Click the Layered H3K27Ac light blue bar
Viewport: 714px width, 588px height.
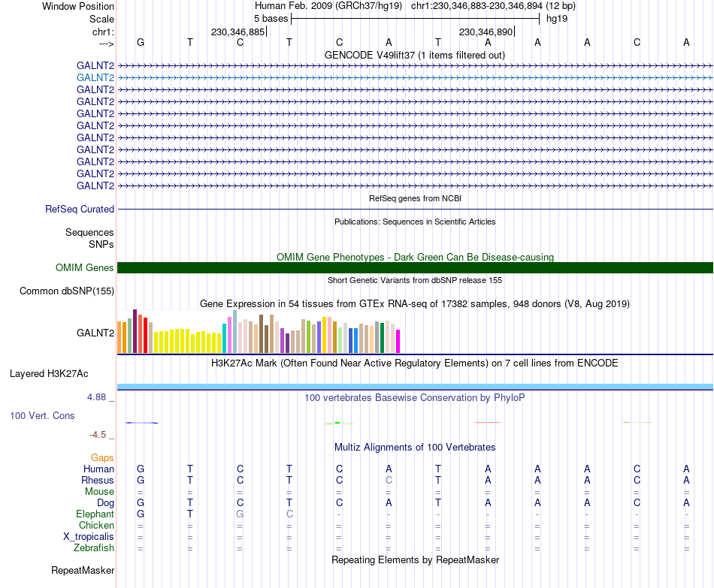[x=415, y=387]
